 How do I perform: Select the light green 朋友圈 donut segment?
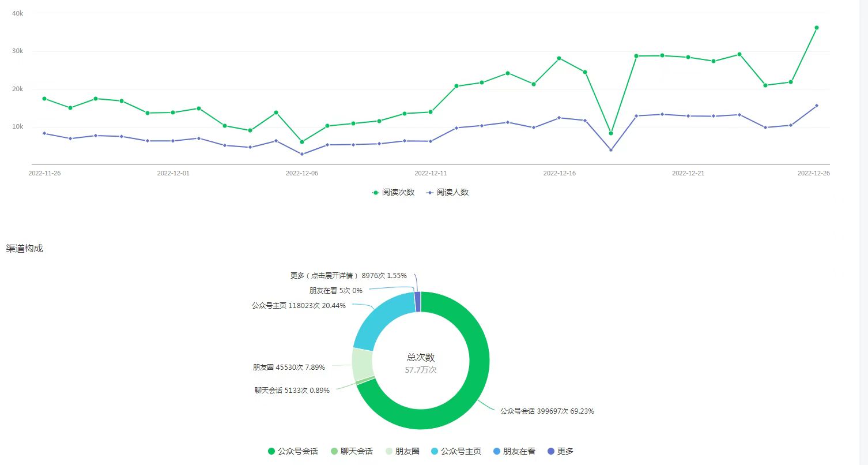(362, 365)
